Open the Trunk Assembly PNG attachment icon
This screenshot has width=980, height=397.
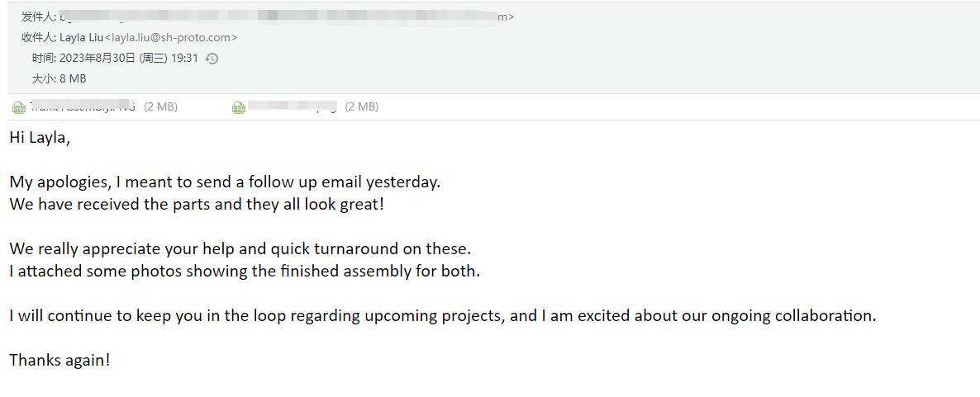point(19,108)
